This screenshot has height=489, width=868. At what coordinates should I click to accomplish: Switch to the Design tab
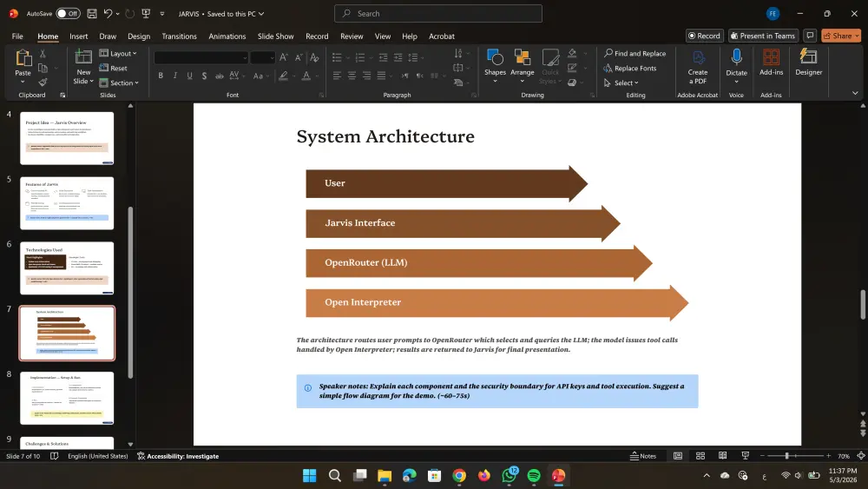139,36
